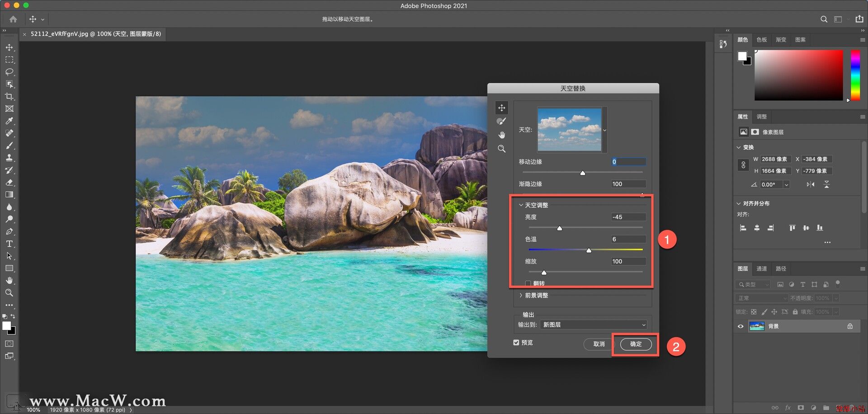
Task: Select the Rectangle shape tool
Action: [x=9, y=268]
